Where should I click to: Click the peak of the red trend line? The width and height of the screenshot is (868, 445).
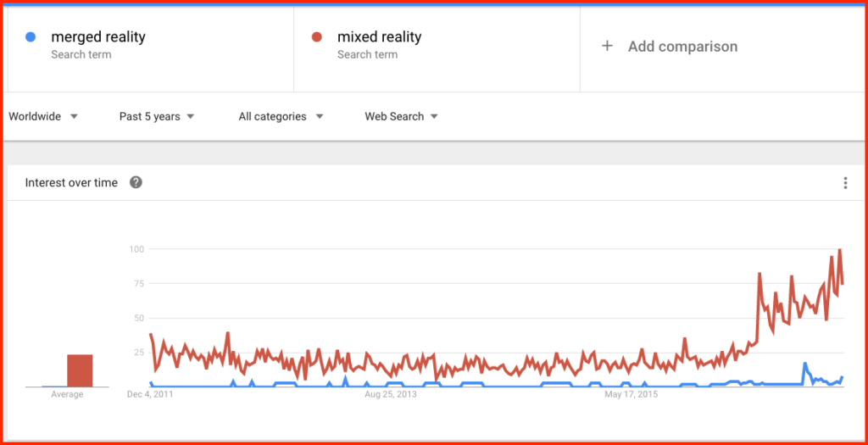point(840,249)
